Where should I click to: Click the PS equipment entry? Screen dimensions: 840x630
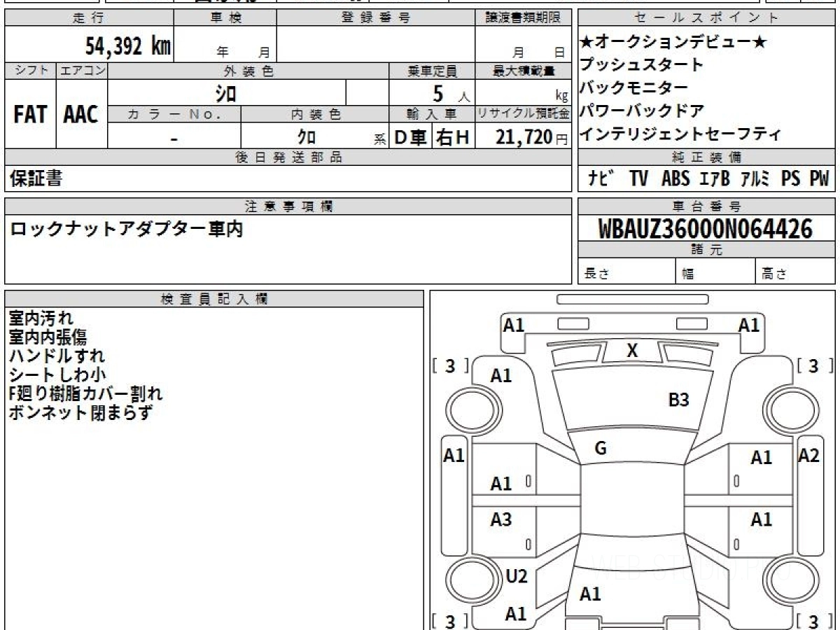pos(791,178)
